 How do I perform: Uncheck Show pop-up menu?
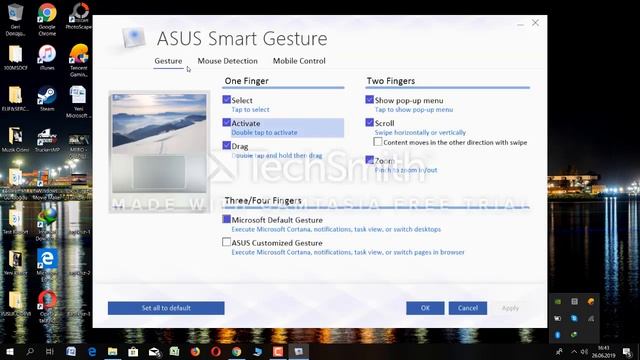(x=369, y=100)
